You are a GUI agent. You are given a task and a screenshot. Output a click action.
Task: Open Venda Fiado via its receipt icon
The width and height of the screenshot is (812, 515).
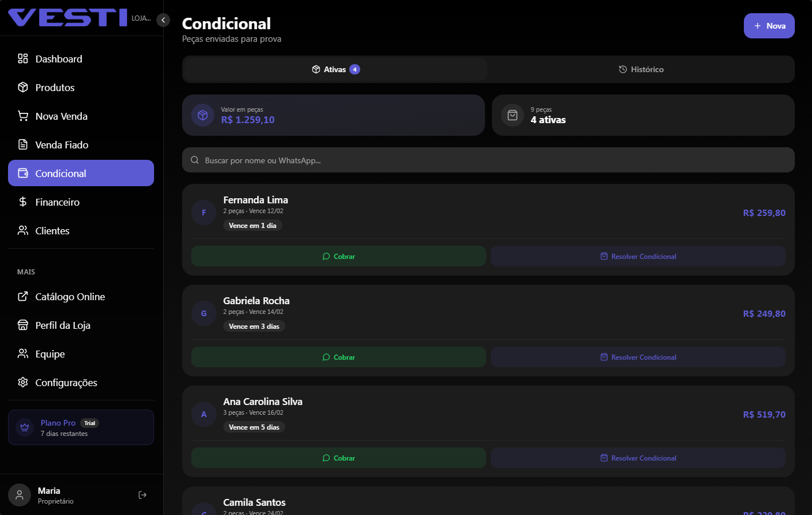click(23, 144)
